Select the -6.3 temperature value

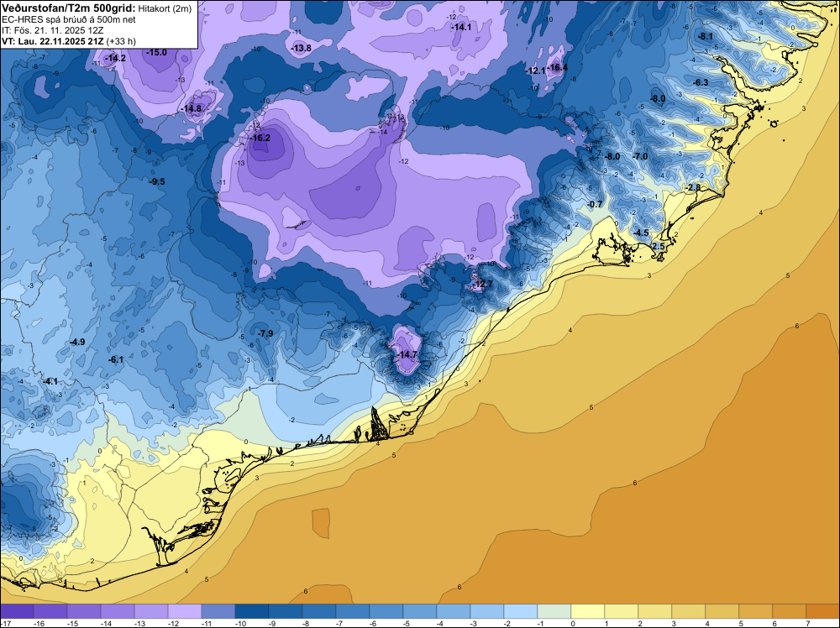coord(701,82)
